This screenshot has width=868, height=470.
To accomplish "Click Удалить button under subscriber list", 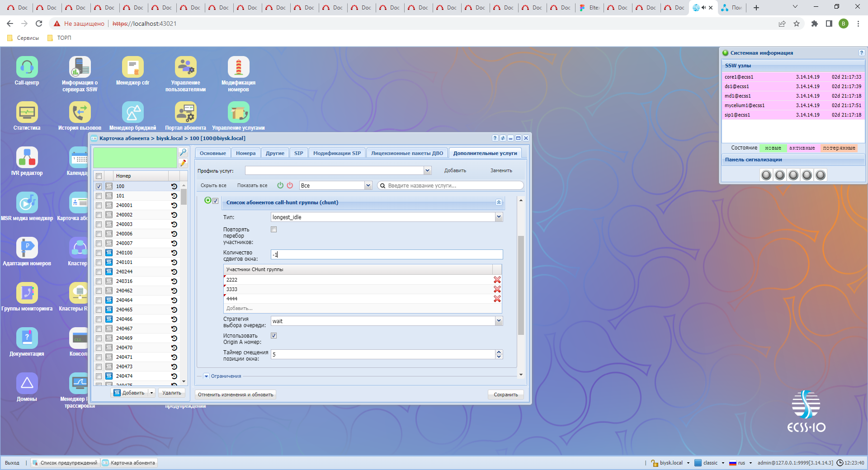I will point(172,393).
